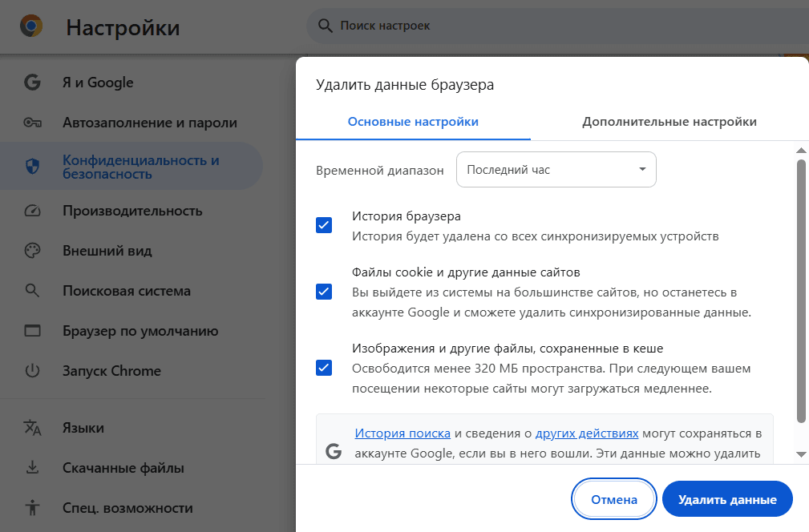Uncheck the История браузера checkbox
Screen dimensions: 809x532
click(324, 225)
